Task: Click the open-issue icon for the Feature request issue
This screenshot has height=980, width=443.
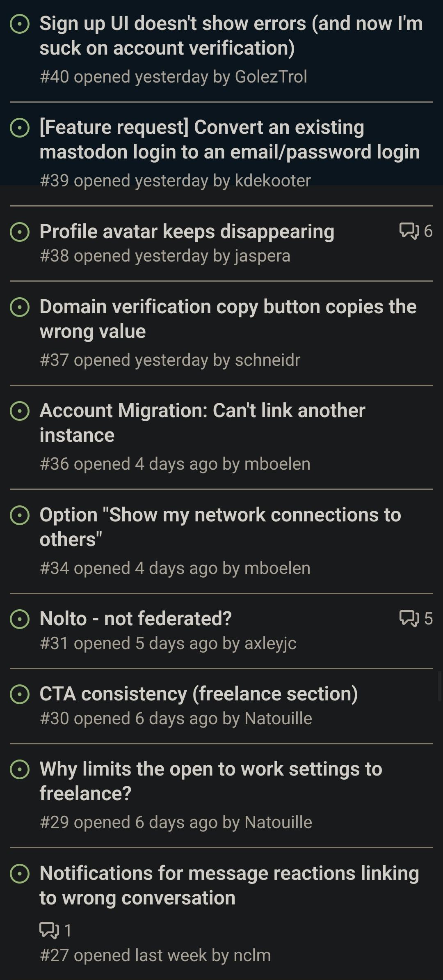Action: tap(20, 128)
